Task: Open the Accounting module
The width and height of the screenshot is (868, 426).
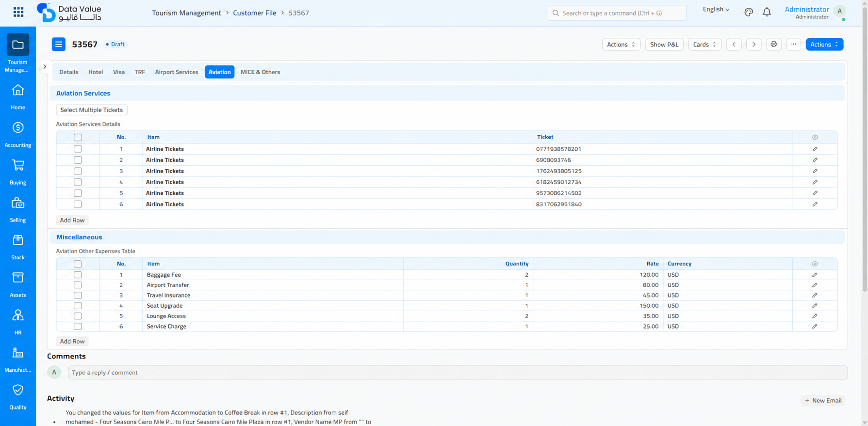Action: point(18,134)
